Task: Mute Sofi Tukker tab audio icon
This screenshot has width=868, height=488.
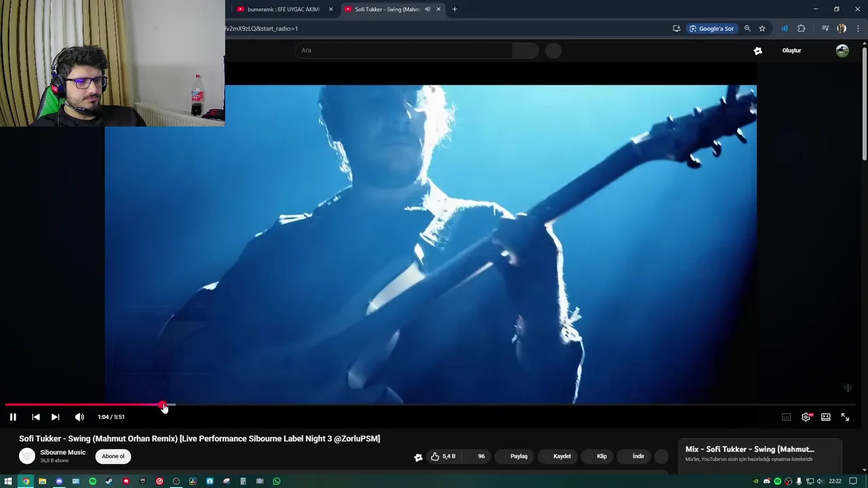Action: 427,9
